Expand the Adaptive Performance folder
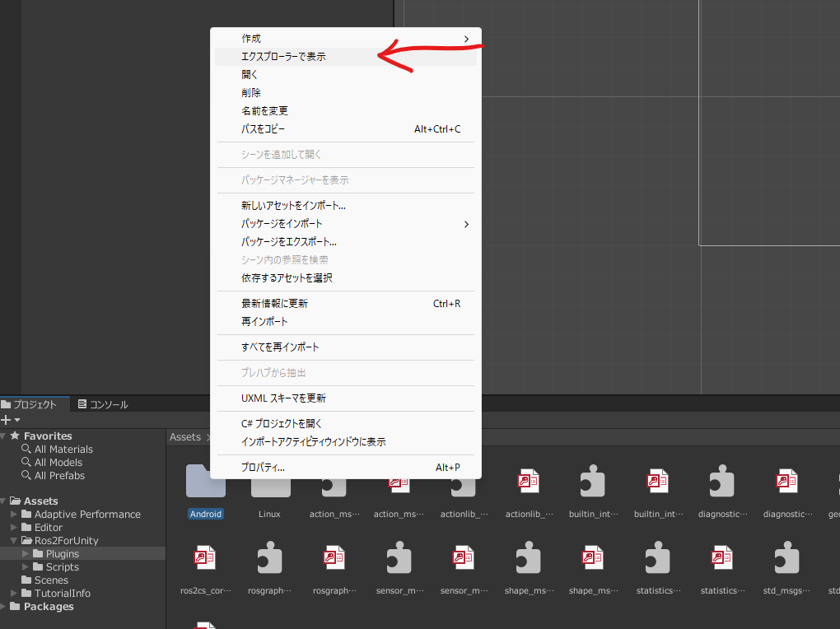The width and height of the screenshot is (840, 629). coord(13,514)
